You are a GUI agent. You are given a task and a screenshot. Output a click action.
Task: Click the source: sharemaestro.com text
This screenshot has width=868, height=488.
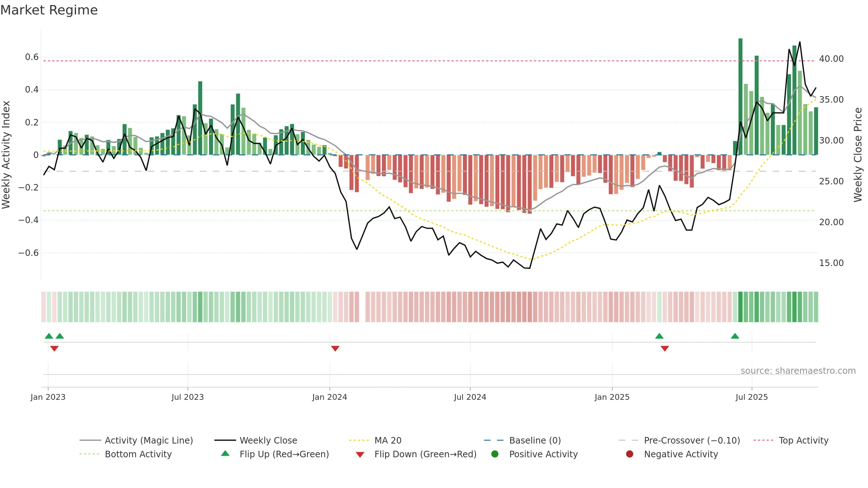tap(798, 371)
